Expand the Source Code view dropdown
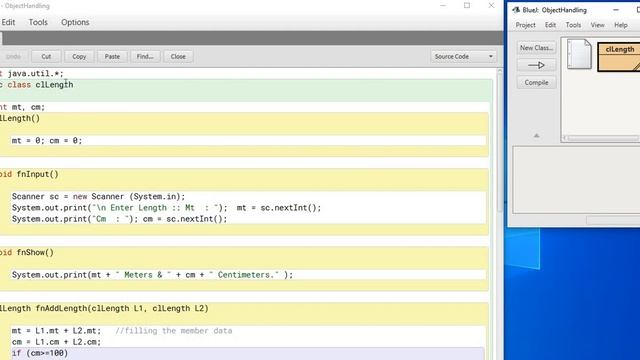Viewport: 640px width, 360px height. (464, 57)
